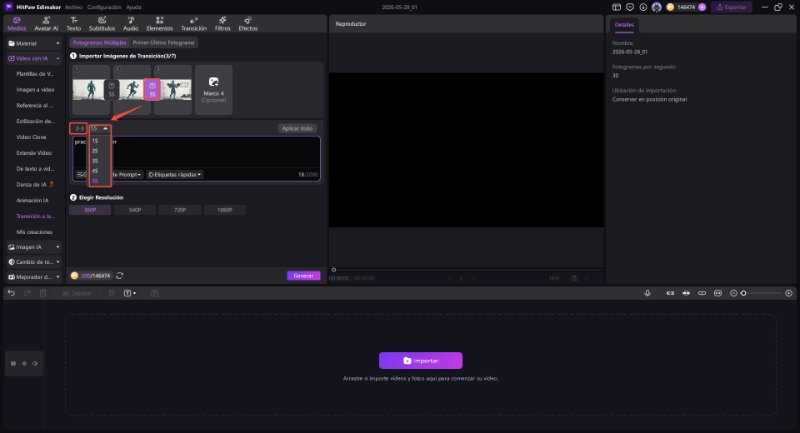Click the duration icon between frames 2 and 3
800x433 pixels.
[152, 90]
